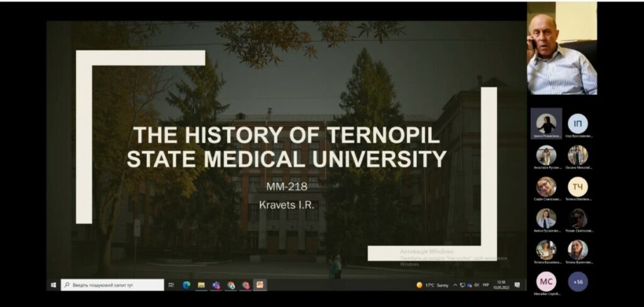Click the slide title about Ternopil University

click(286, 147)
